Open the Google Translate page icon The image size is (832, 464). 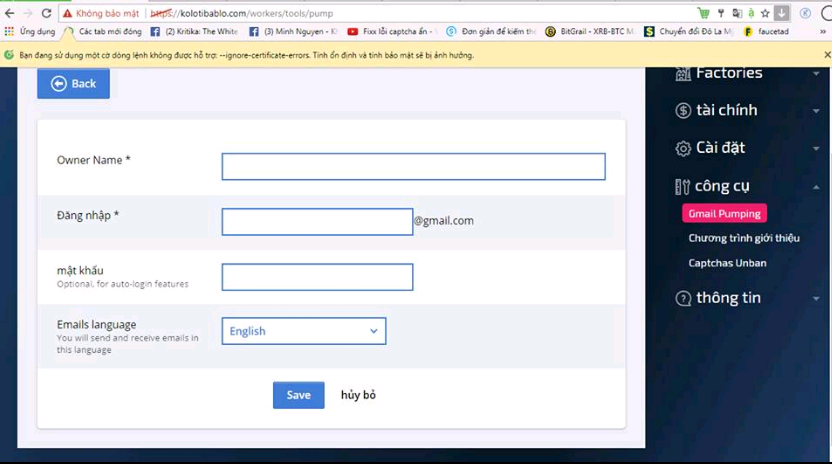pos(737,13)
